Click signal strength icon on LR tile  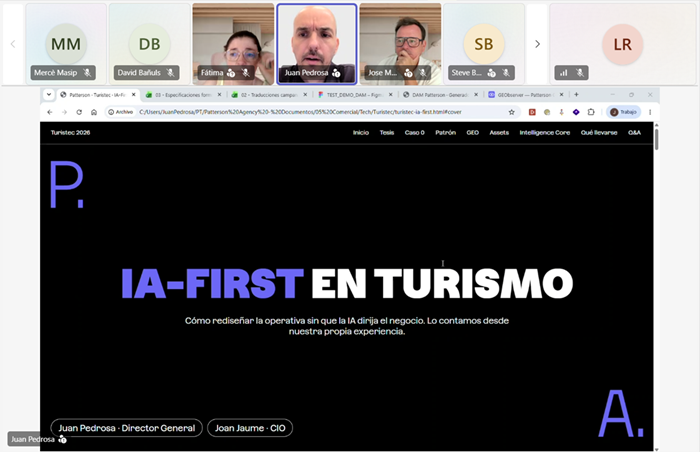pyautogui.click(x=564, y=72)
